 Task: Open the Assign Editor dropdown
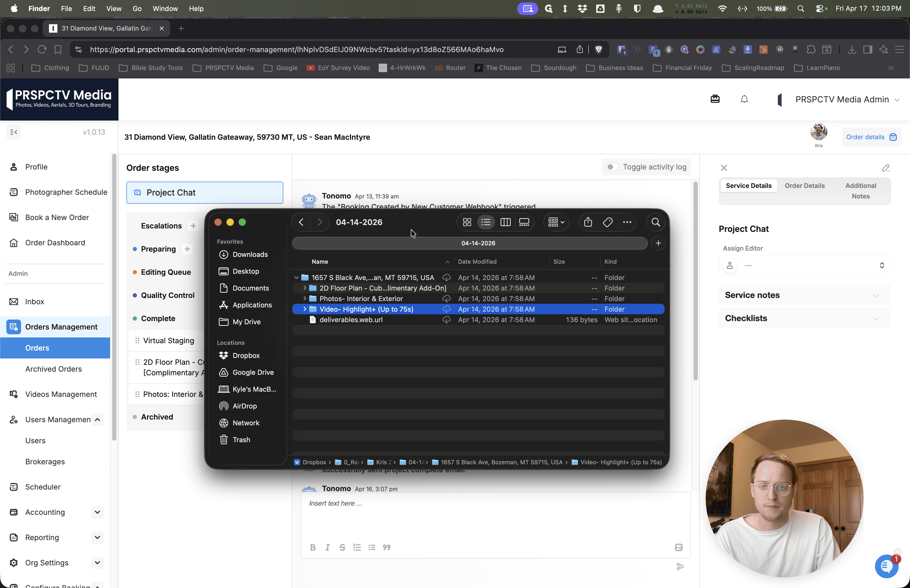(x=804, y=265)
